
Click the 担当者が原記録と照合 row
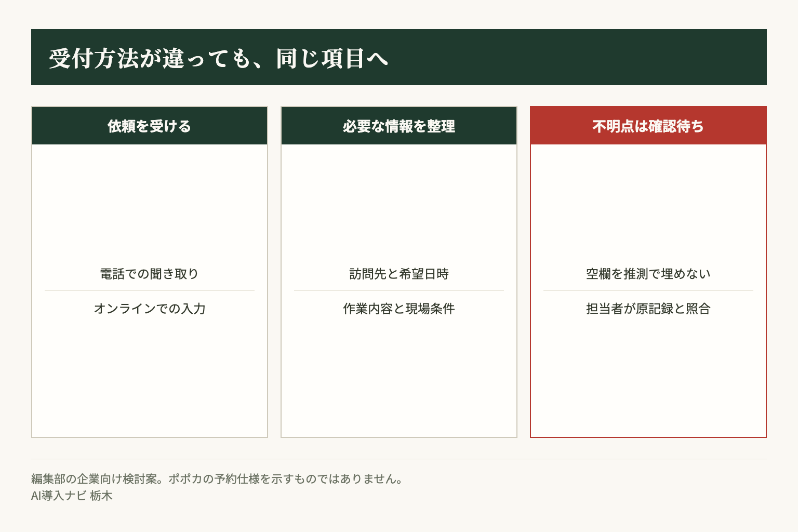(x=648, y=309)
